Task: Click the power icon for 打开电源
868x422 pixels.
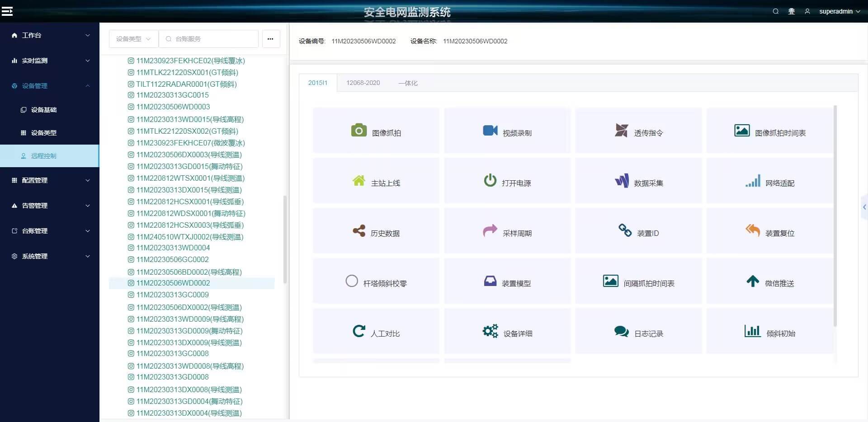Action: tap(490, 181)
